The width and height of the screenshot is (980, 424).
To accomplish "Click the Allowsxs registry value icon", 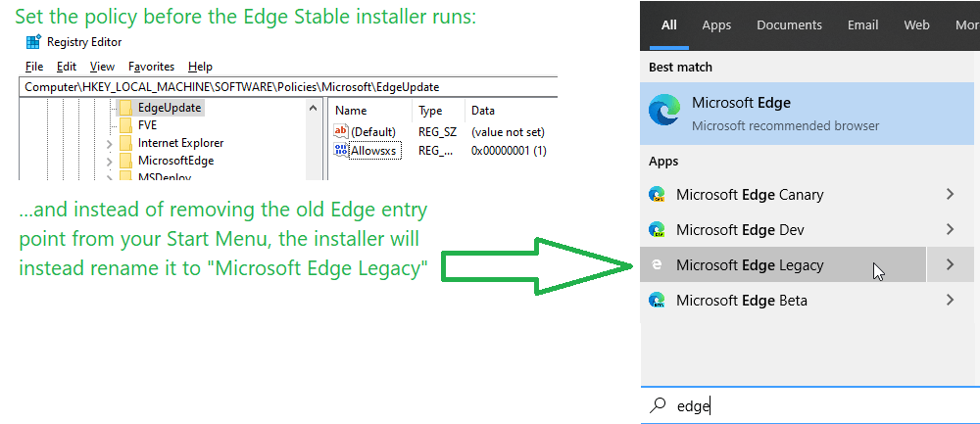I will pyautogui.click(x=341, y=150).
